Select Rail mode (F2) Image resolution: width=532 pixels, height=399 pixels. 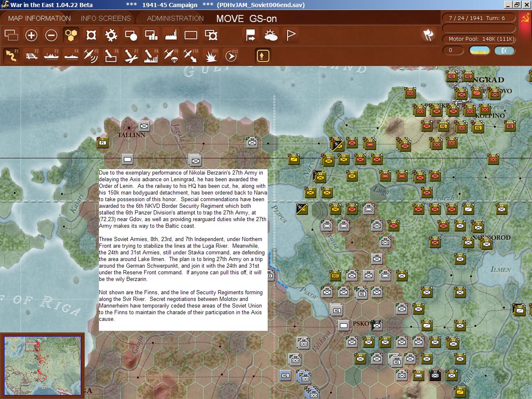[x=31, y=55]
